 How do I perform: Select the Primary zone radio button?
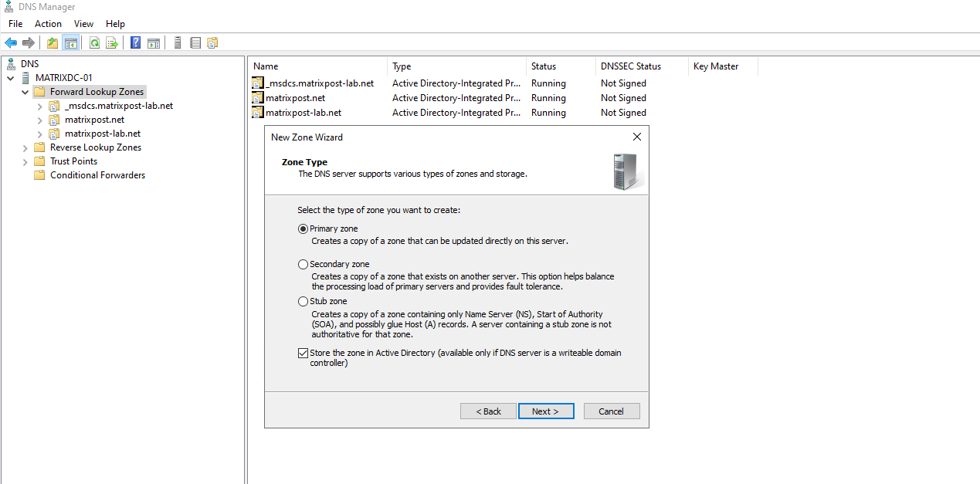coord(303,228)
